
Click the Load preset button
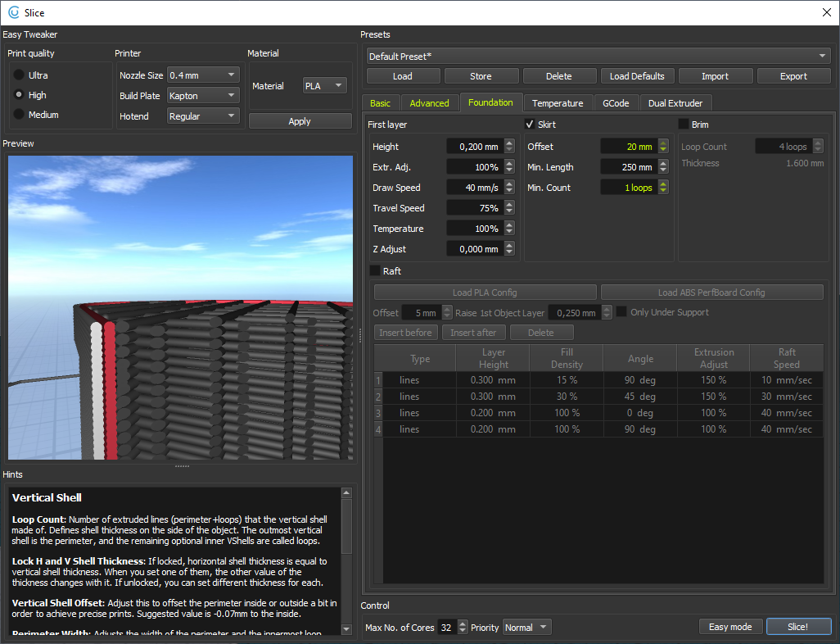click(x=403, y=76)
